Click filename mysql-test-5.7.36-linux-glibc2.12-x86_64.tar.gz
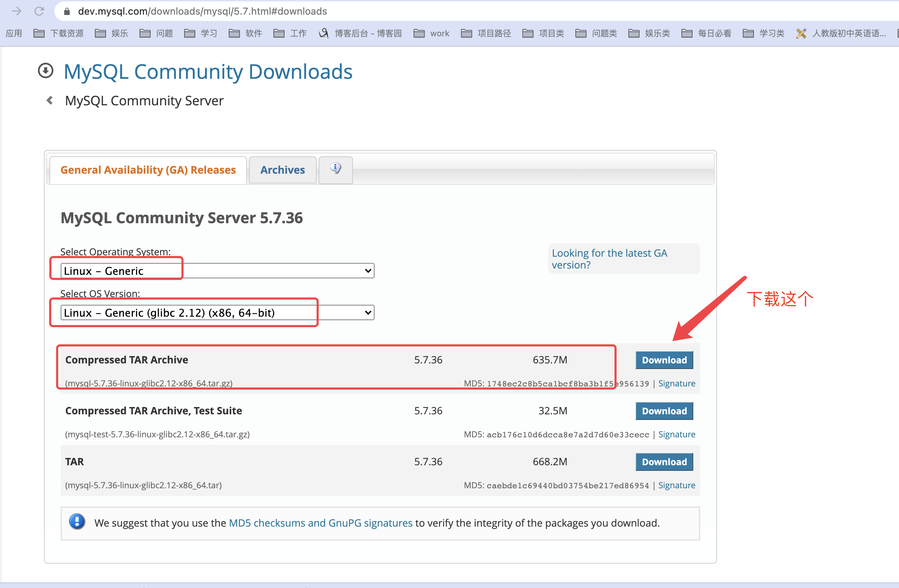Image resolution: width=899 pixels, height=588 pixels. 158,434
